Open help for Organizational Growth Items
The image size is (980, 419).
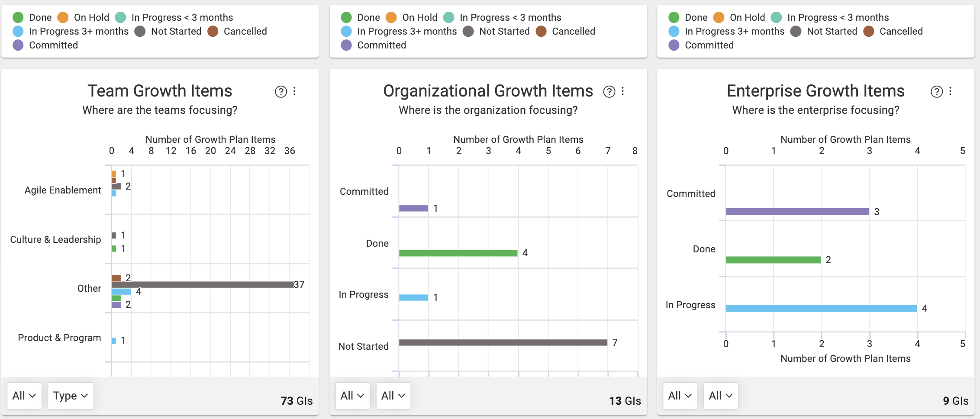pyautogui.click(x=609, y=92)
